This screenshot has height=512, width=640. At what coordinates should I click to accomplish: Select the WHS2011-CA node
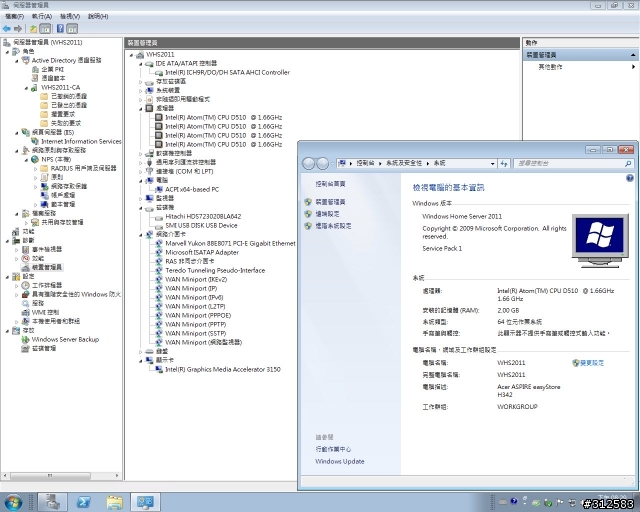(60, 87)
